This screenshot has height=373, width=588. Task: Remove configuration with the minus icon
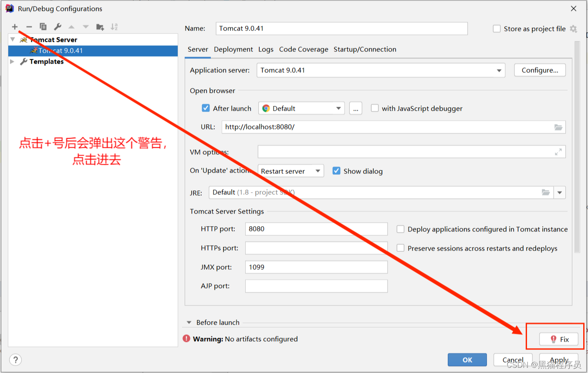pos(29,27)
